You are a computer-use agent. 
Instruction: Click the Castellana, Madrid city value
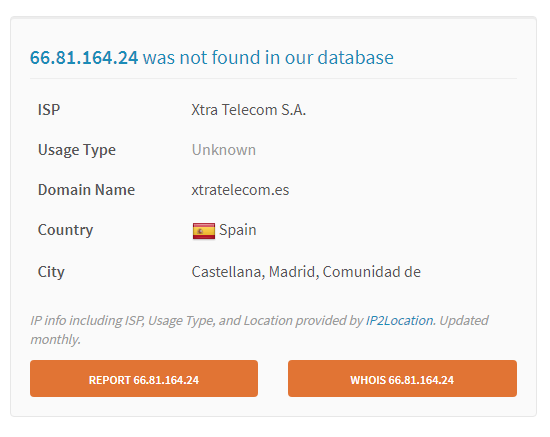306,272
